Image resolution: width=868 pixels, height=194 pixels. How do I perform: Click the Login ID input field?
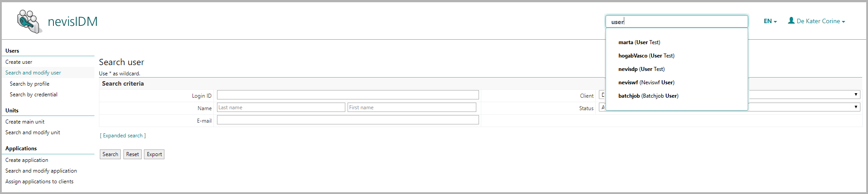click(348, 95)
